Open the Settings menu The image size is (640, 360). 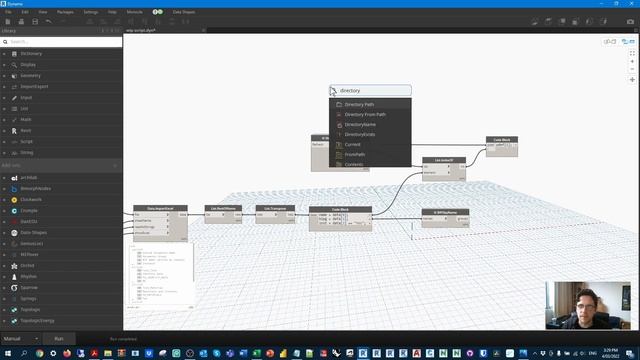click(91, 12)
